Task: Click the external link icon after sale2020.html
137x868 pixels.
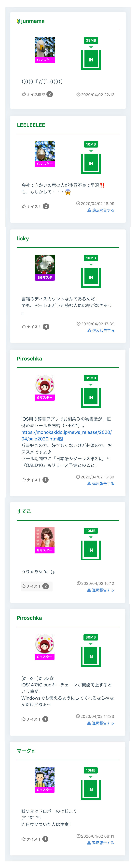Action: pyautogui.click(x=61, y=439)
